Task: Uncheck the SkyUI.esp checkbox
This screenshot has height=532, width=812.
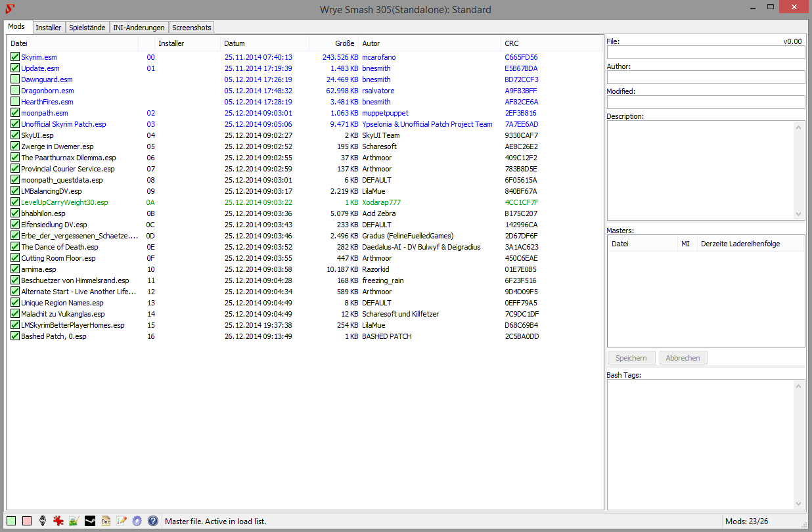Action: (15, 135)
